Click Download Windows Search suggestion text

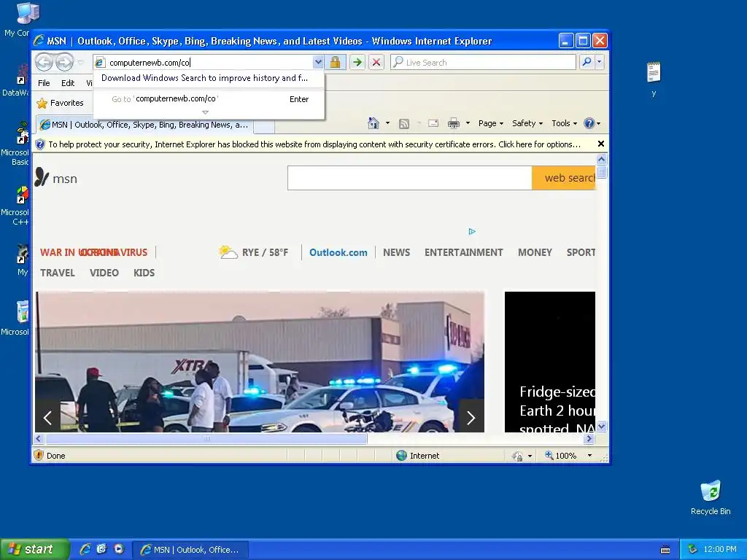pyautogui.click(x=204, y=78)
